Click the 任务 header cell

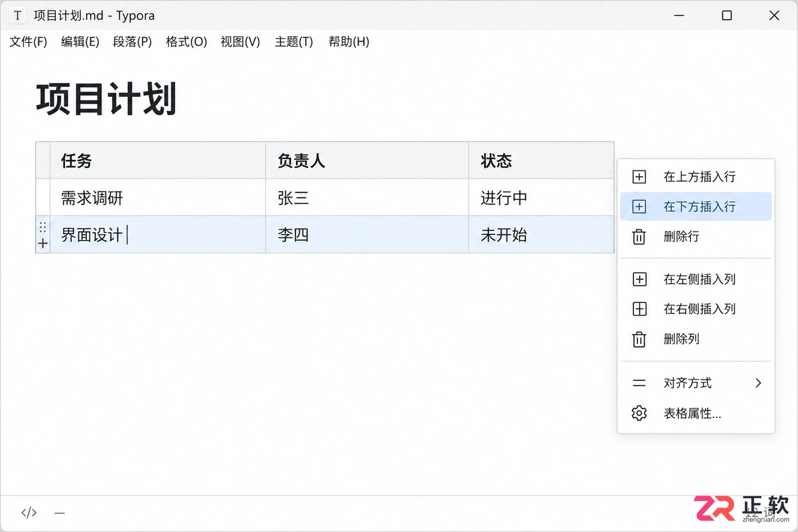click(158, 161)
